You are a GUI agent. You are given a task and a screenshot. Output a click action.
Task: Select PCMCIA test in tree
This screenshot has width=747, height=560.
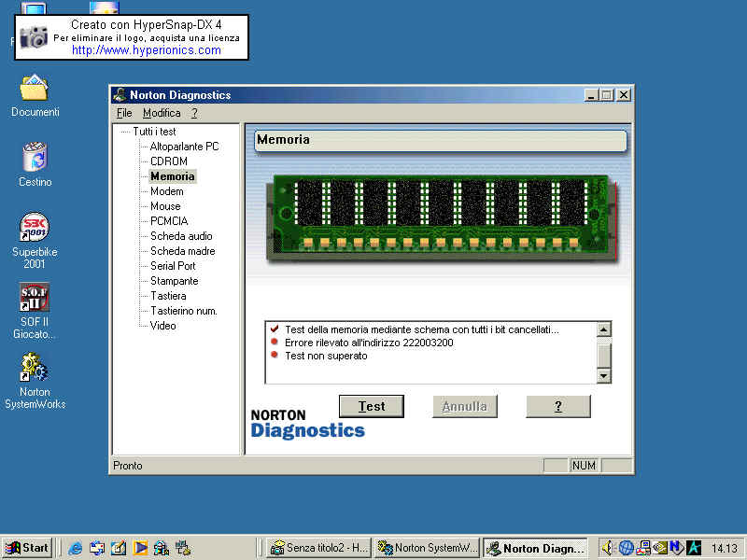coord(169,221)
